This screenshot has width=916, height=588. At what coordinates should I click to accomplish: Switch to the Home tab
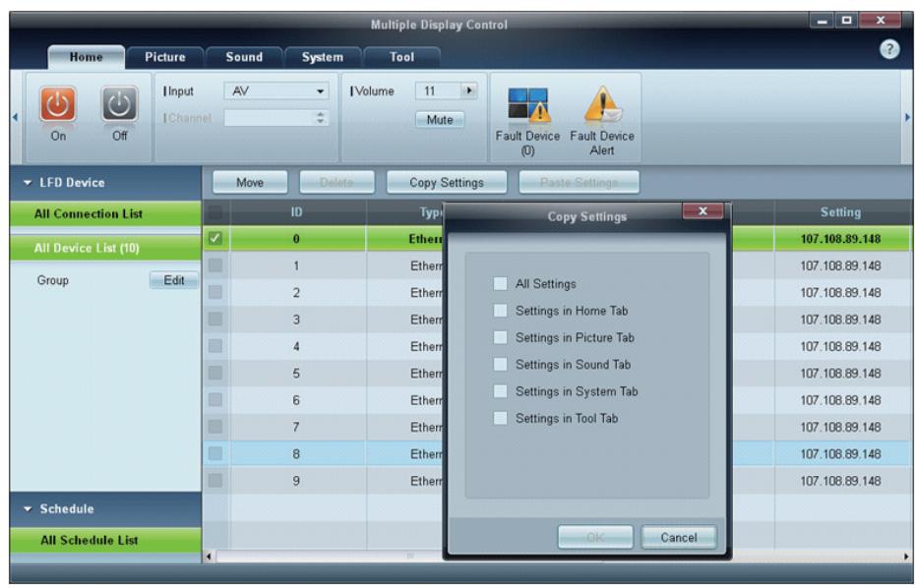[x=86, y=57]
